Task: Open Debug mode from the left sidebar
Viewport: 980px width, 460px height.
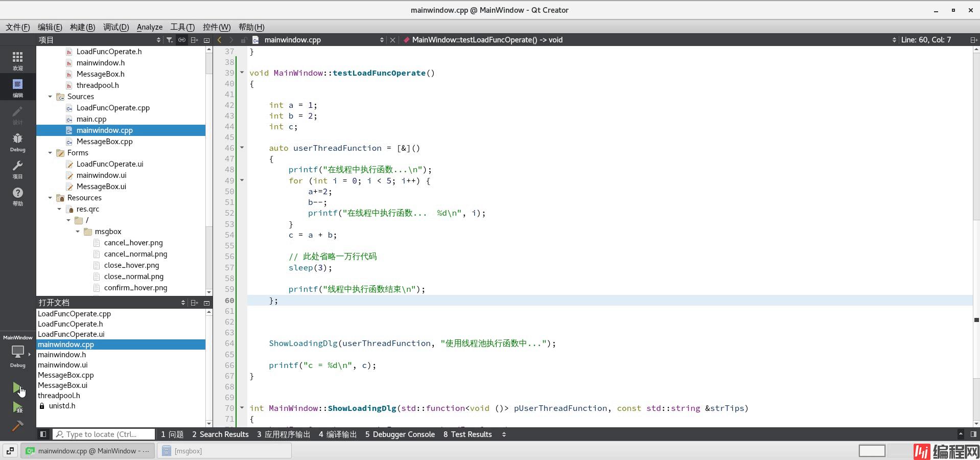Action: pyautogui.click(x=17, y=142)
